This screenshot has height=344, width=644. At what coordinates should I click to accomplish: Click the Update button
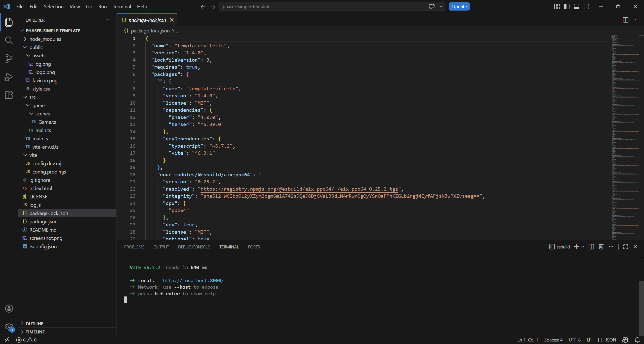click(x=459, y=7)
